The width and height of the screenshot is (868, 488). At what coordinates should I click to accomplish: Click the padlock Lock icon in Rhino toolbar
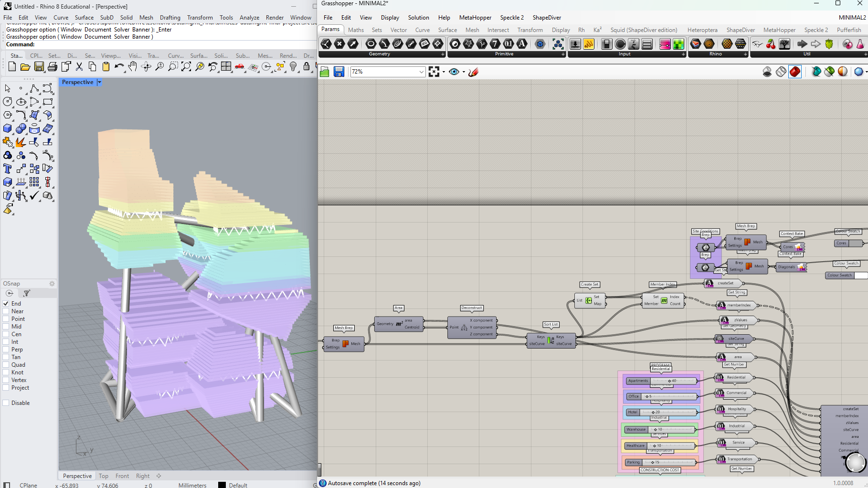pyautogui.click(x=307, y=67)
